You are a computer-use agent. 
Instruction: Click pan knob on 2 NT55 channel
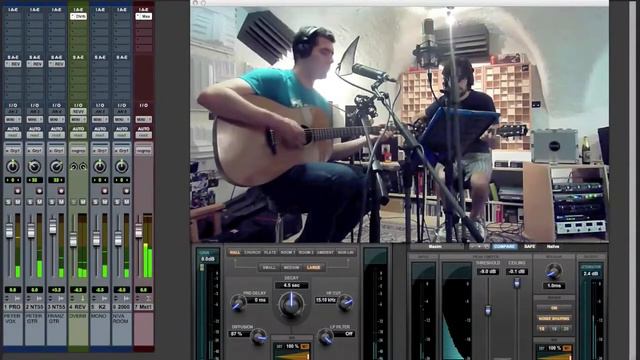[35, 166]
